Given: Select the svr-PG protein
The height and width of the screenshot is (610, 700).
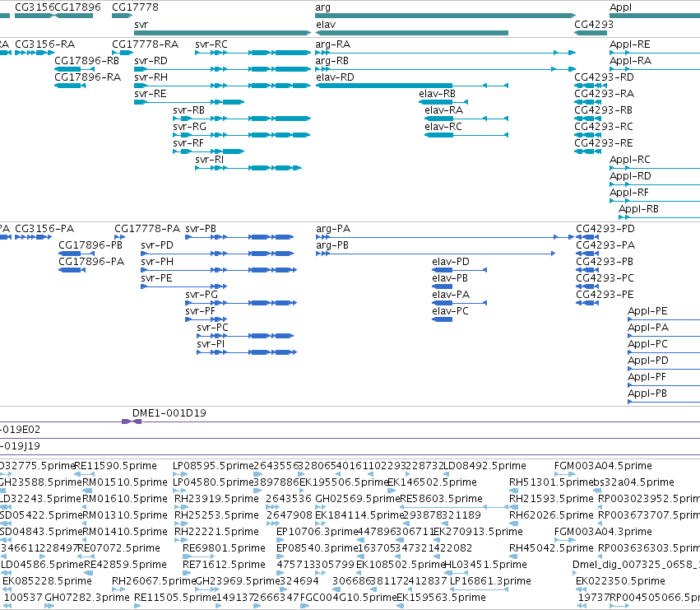Looking at the screenshot, I should 241,303.
